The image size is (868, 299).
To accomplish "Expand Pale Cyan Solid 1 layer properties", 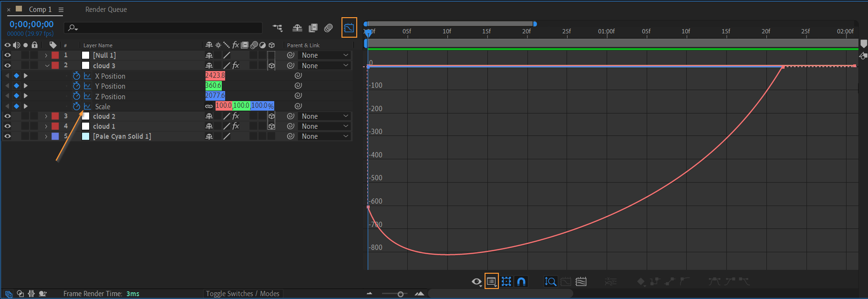I will (46, 136).
